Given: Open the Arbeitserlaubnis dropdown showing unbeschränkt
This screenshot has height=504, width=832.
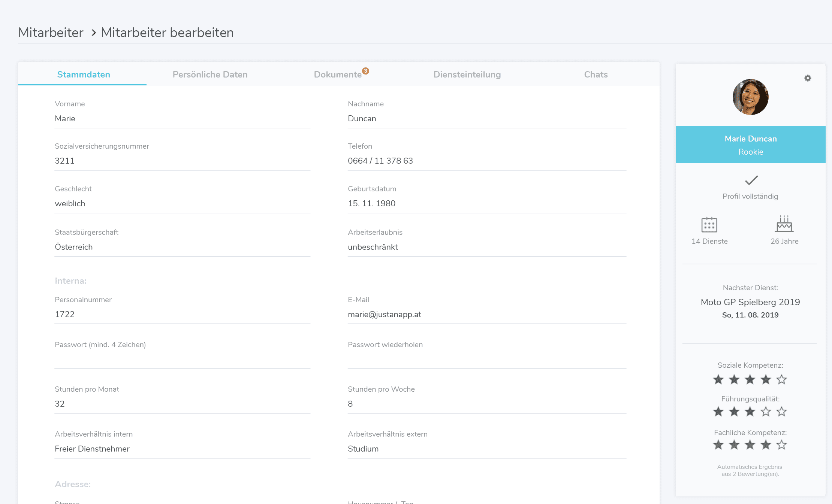Looking at the screenshot, I should coord(487,247).
